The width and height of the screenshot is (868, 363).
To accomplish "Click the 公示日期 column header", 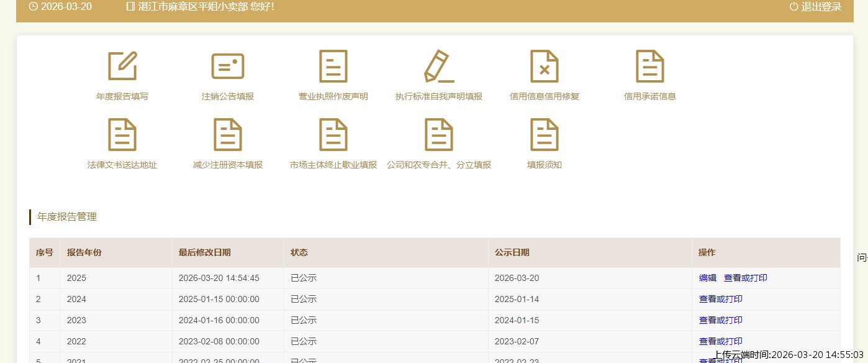I will point(512,252).
